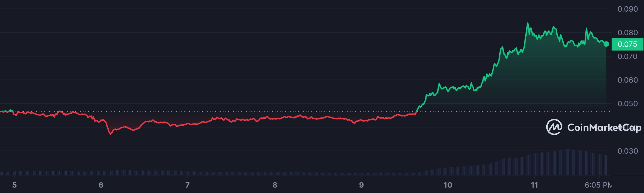Click date label 11 on time axis

pos(534,185)
